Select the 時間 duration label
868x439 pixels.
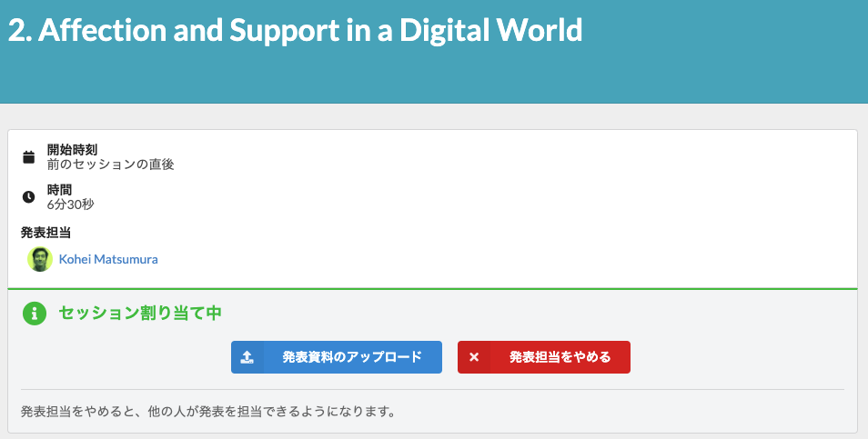(x=59, y=189)
